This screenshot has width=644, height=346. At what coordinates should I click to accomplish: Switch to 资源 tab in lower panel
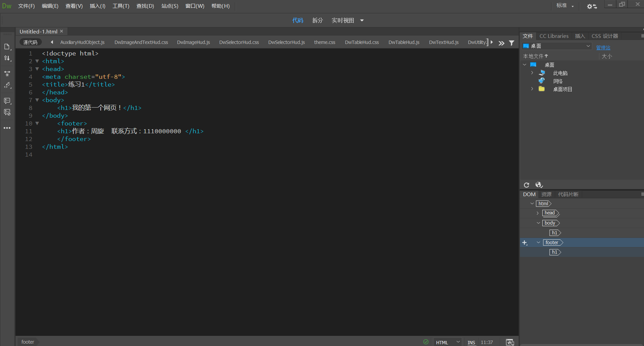[x=546, y=194]
